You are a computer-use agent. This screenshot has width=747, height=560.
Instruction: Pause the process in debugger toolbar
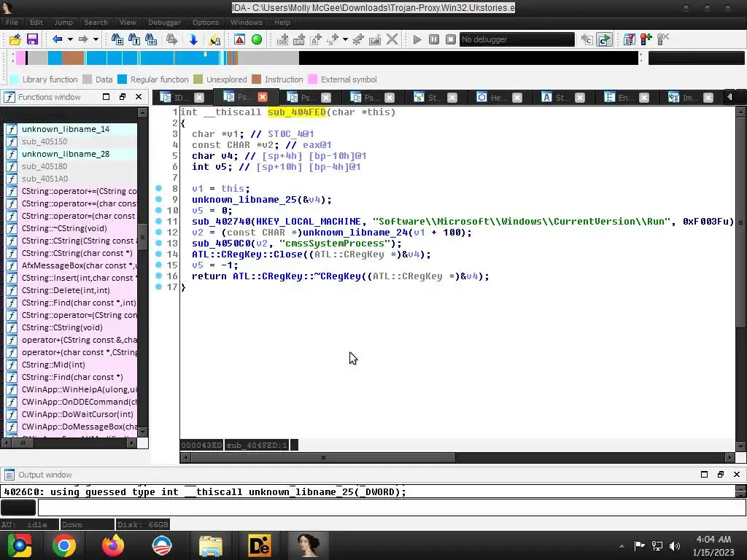click(434, 39)
